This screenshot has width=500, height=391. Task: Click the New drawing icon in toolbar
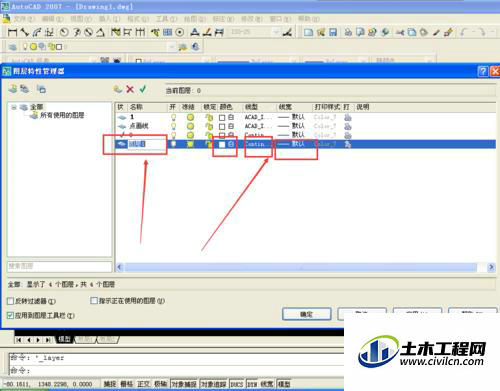(308, 32)
